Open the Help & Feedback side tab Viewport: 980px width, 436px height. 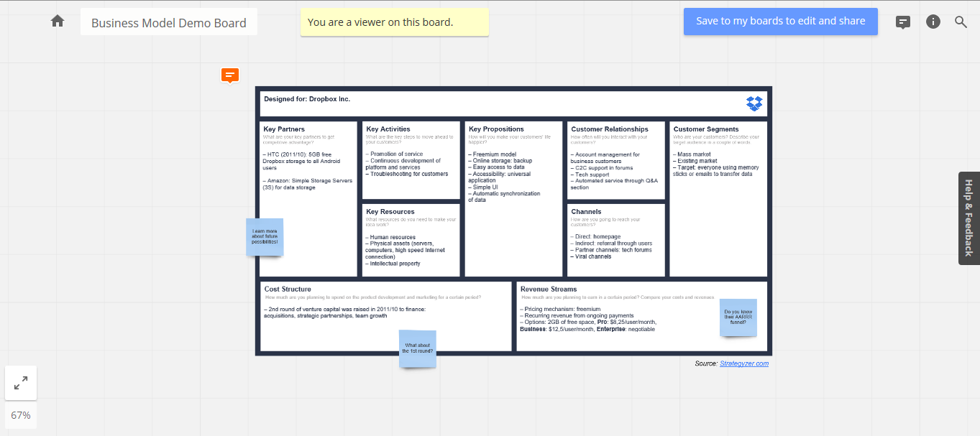(x=968, y=218)
